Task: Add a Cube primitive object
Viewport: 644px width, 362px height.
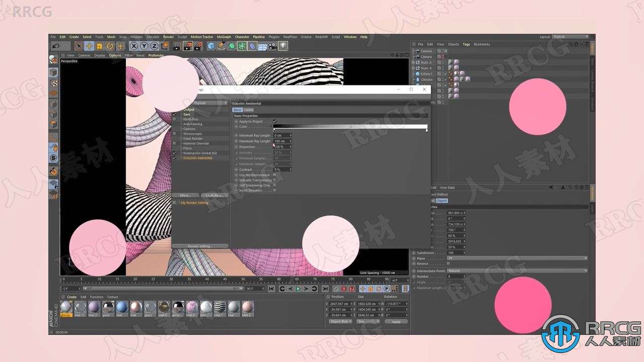Action: click(x=211, y=46)
